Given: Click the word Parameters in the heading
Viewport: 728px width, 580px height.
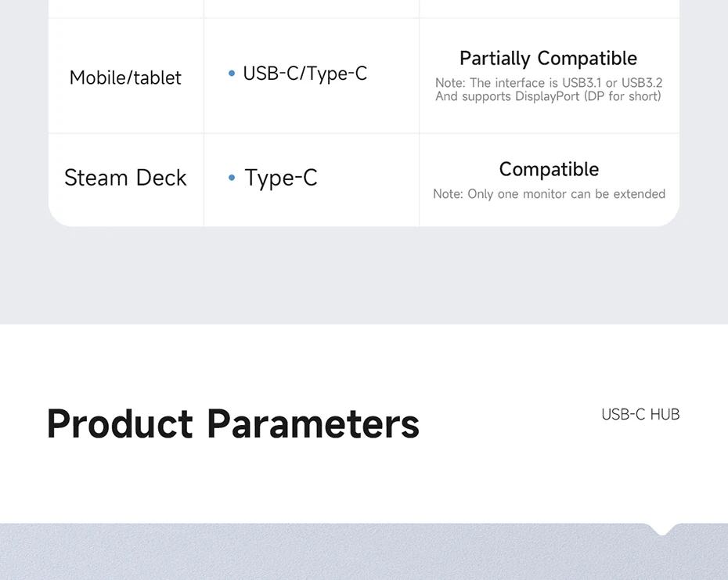Looking at the screenshot, I should point(313,423).
